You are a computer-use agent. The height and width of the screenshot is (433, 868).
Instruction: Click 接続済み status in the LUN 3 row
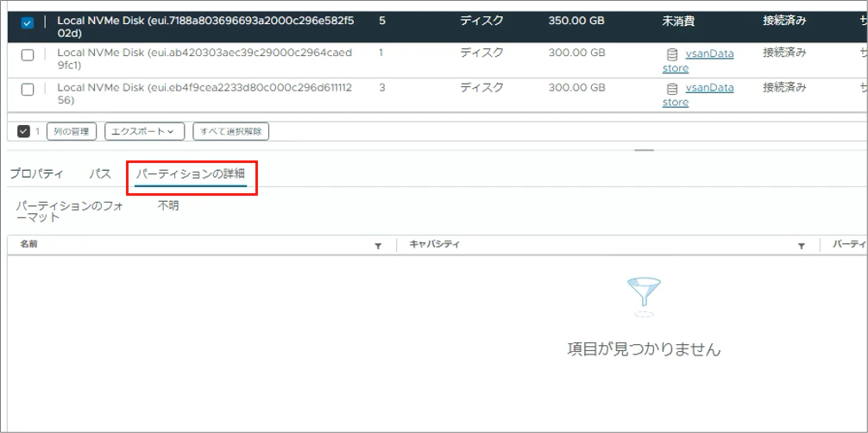(784, 87)
